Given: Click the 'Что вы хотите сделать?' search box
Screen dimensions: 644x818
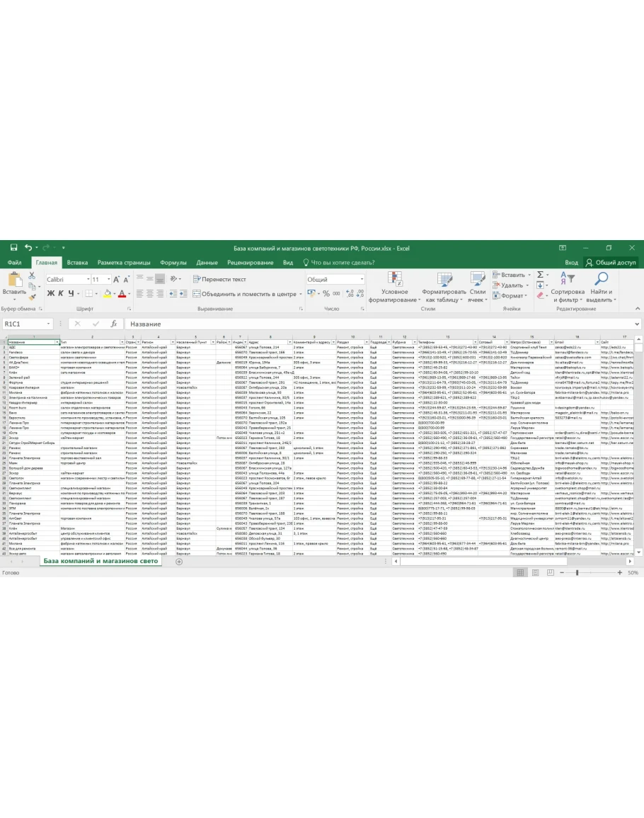Looking at the screenshot, I should [x=340, y=263].
